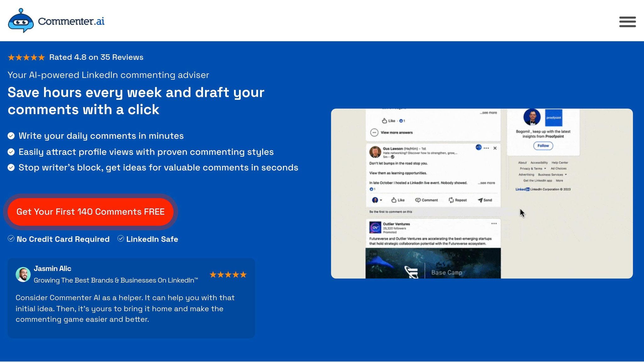Click the 'Help Center' footer link
Screen dimensions: 644x362
560,163
